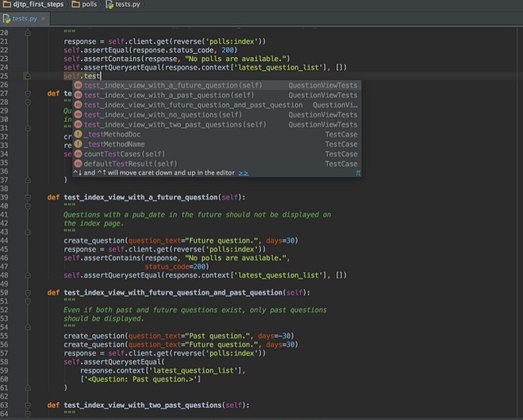Click line number 57 in the gutter
The height and width of the screenshot is (420, 523).
coord(4,353)
